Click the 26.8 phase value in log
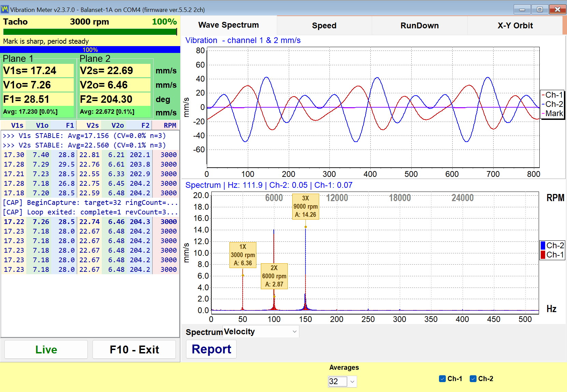This screenshot has width=567, height=392. (66, 183)
